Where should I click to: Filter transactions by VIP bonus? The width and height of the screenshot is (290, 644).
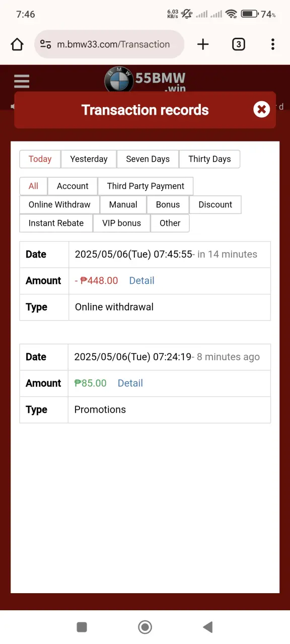point(121,223)
